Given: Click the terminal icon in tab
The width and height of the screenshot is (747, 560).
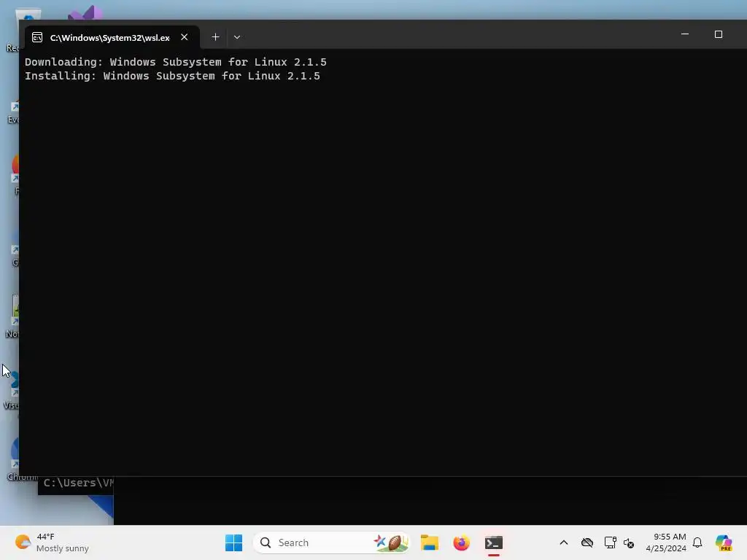Looking at the screenshot, I should tap(37, 38).
